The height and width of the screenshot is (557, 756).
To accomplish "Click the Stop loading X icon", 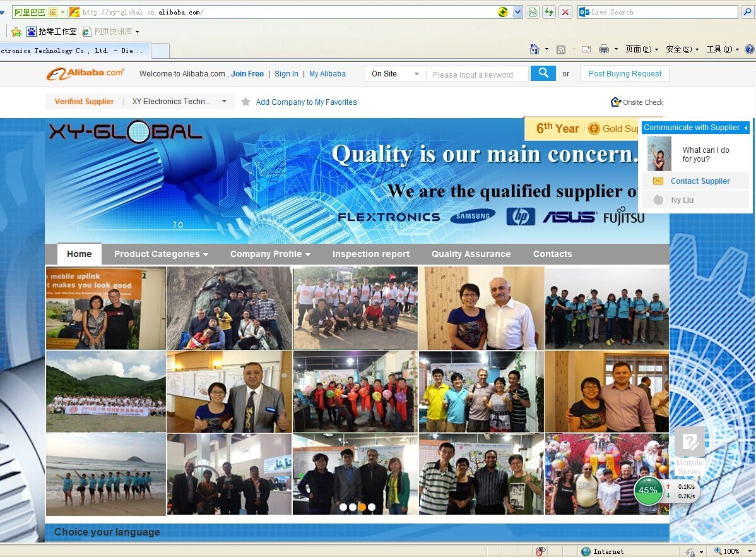I will click(x=565, y=12).
